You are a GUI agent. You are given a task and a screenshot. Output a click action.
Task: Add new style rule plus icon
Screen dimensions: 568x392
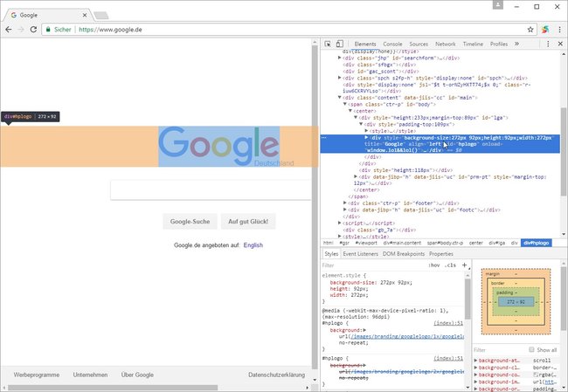point(464,265)
